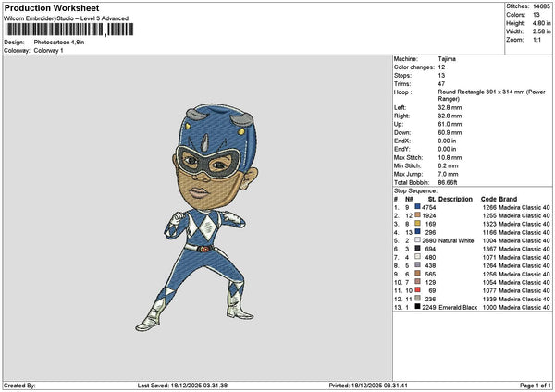Click the Page 1 of 1 indicator

pos(536,386)
